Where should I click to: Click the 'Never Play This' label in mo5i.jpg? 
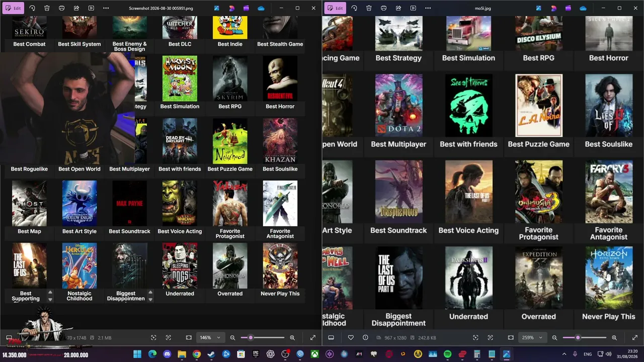point(609,317)
